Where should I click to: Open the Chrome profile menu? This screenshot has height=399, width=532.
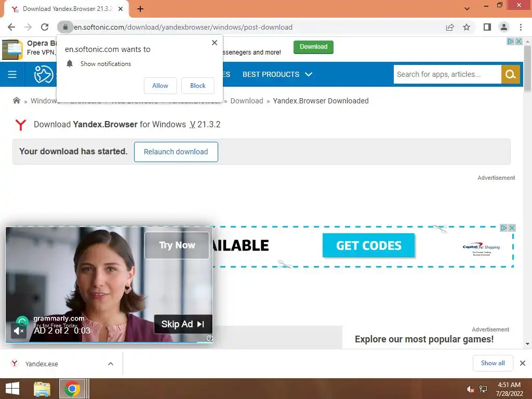[504, 27]
